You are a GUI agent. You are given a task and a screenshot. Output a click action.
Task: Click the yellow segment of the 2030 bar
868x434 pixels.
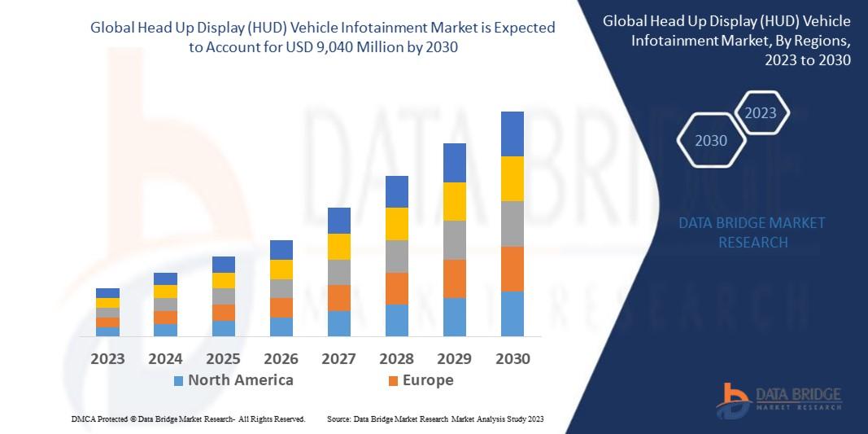tap(513, 178)
